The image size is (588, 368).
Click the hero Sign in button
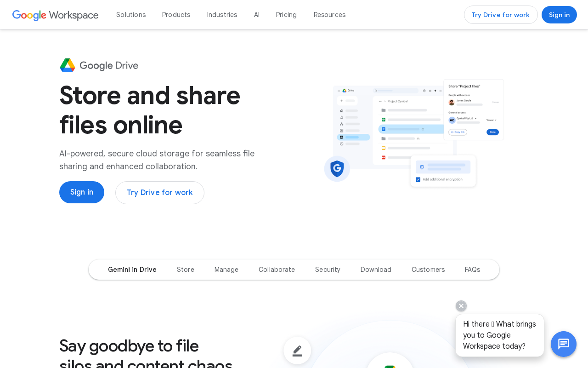pos(82,192)
